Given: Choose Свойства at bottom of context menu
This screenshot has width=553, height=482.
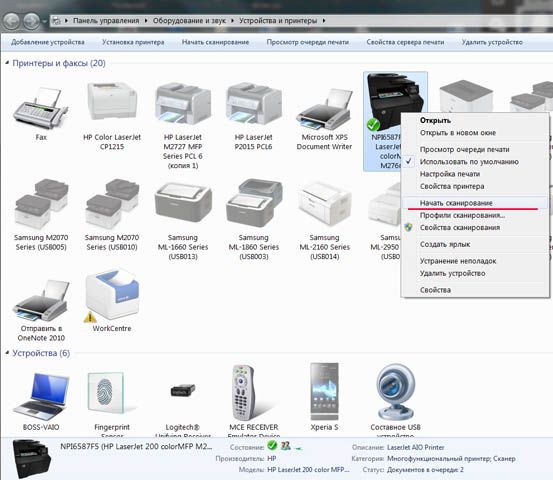Looking at the screenshot, I should click(435, 290).
